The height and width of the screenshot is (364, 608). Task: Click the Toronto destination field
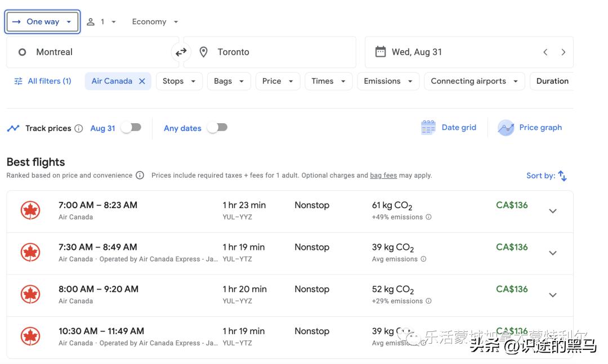click(270, 52)
